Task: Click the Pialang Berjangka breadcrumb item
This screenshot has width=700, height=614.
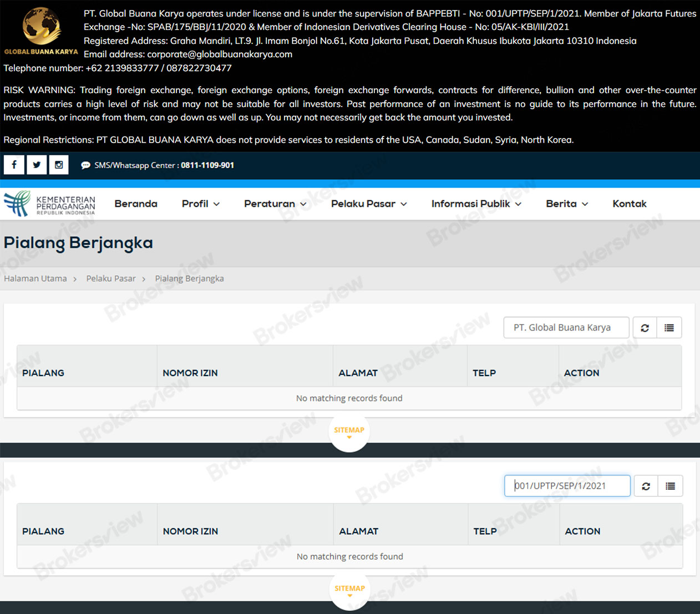Action: click(x=189, y=278)
